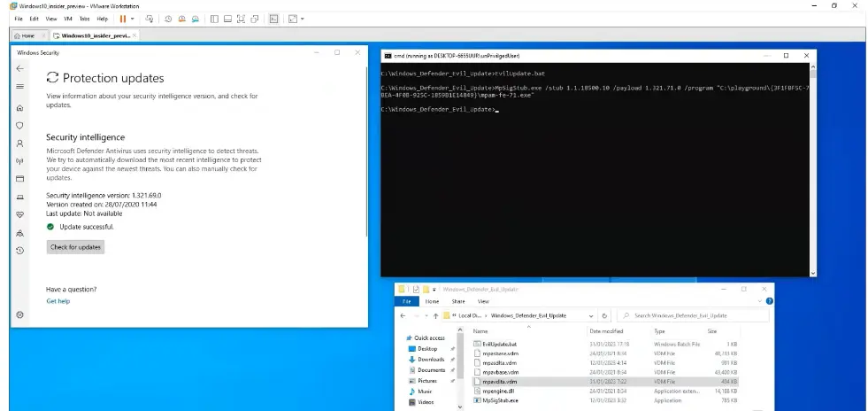This screenshot has width=868, height=411.
Task: Click Explorer up one level arrow
Action: (x=436, y=315)
